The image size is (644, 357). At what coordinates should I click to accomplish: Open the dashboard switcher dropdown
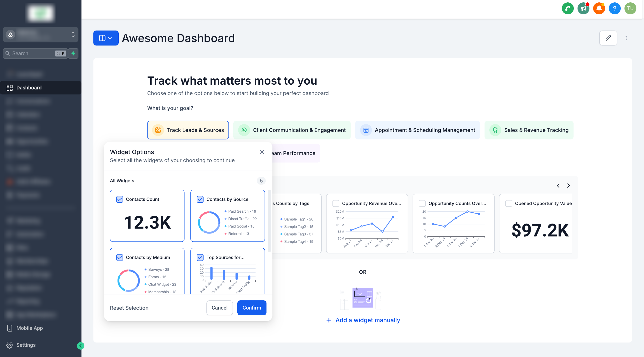pos(106,38)
